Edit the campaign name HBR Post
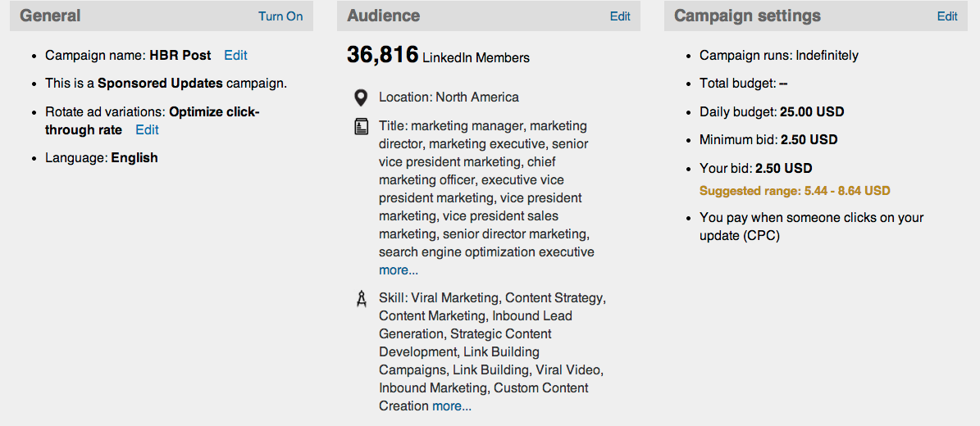 235,55
